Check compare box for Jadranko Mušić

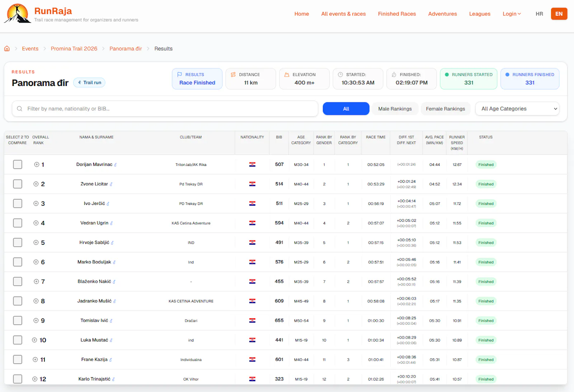(18, 301)
